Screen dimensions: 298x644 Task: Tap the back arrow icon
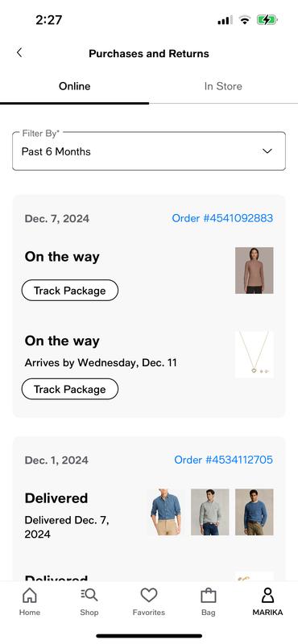click(x=19, y=52)
